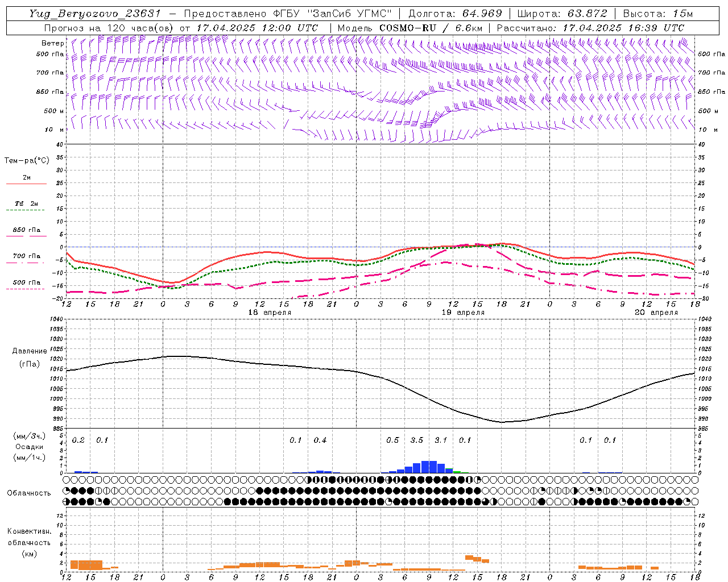Image resolution: width=728 pixels, height=582 pixels.
Task: Click the right 10 м wind level label
Action: (x=708, y=130)
